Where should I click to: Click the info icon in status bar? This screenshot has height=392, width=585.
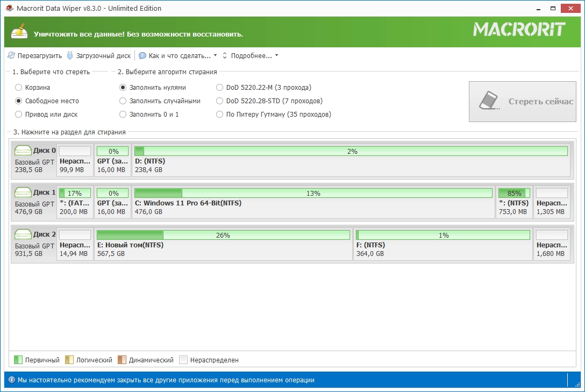click(x=12, y=380)
